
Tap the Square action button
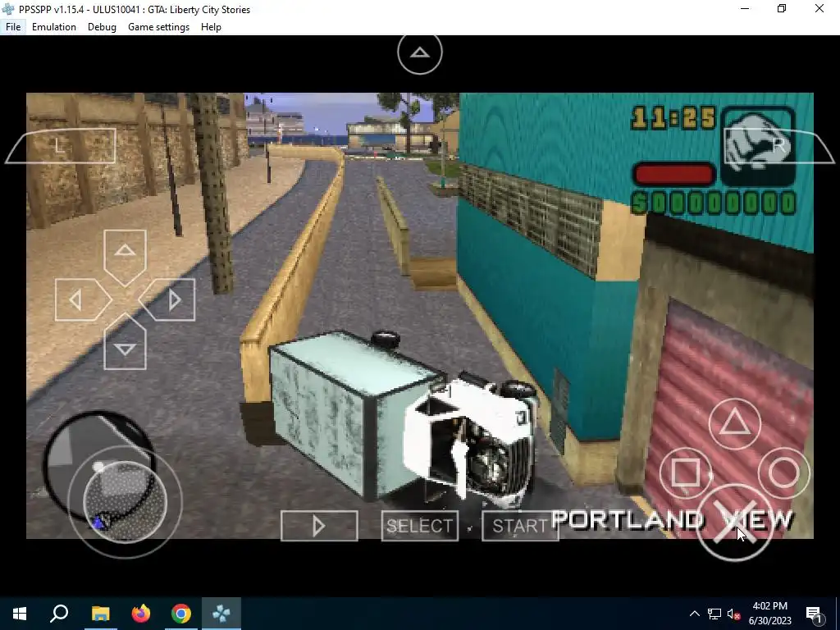(x=686, y=473)
